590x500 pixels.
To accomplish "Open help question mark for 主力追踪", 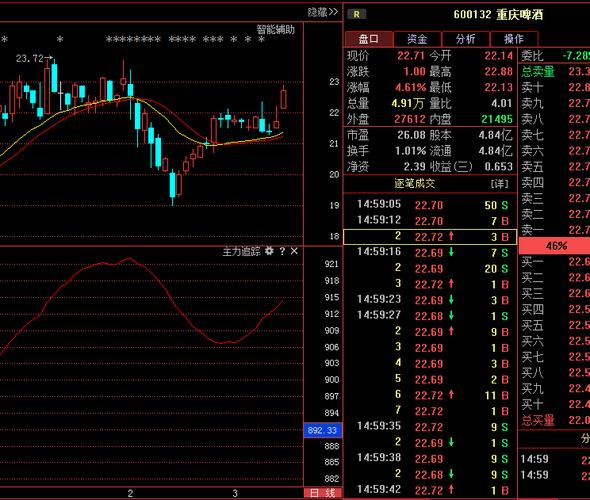I will click(282, 251).
